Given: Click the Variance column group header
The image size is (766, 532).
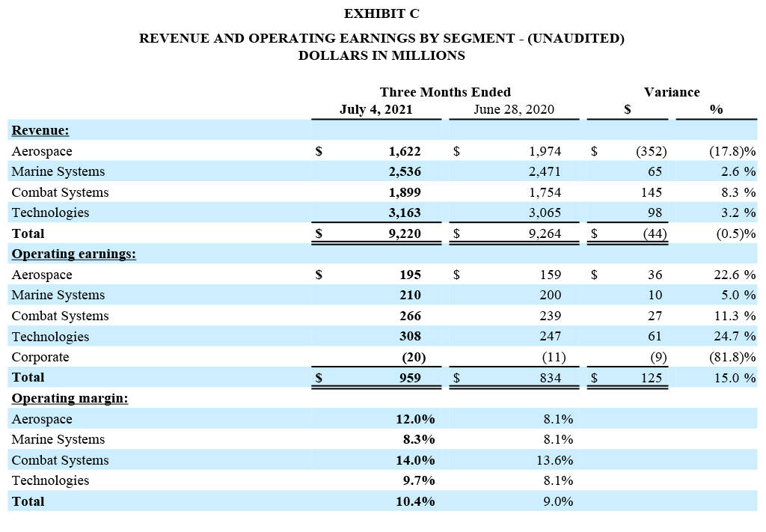Looking at the screenshot, I should click(672, 92).
